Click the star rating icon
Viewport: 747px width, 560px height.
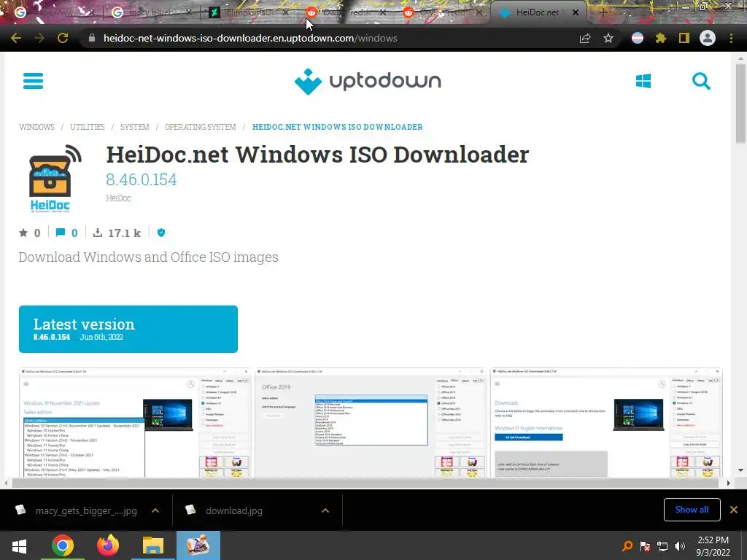tap(23, 233)
